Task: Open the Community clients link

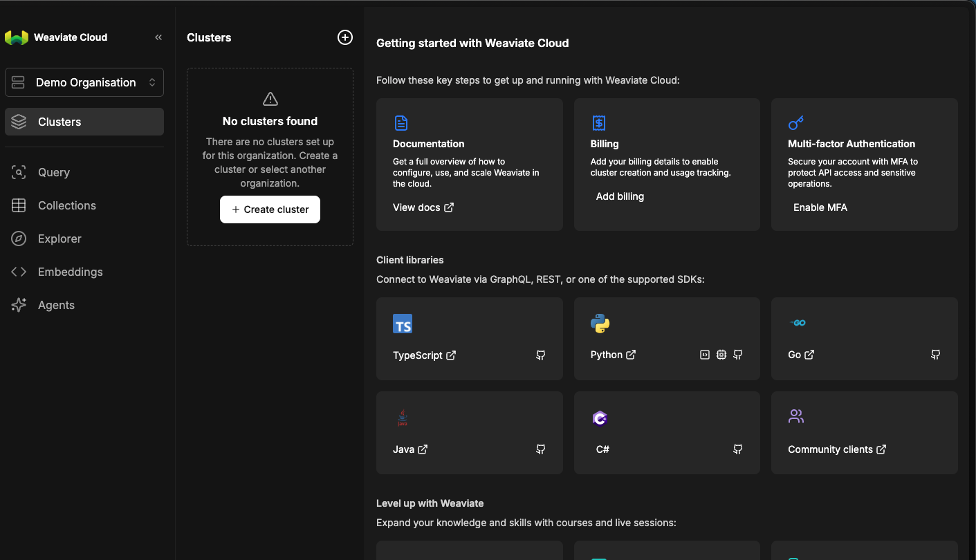Action: click(837, 449)
